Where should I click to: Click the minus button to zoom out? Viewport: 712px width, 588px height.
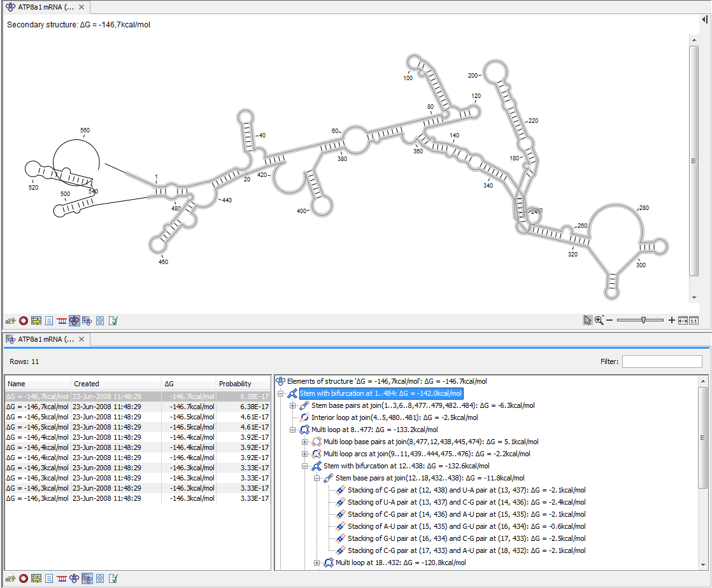click(609, 320)
